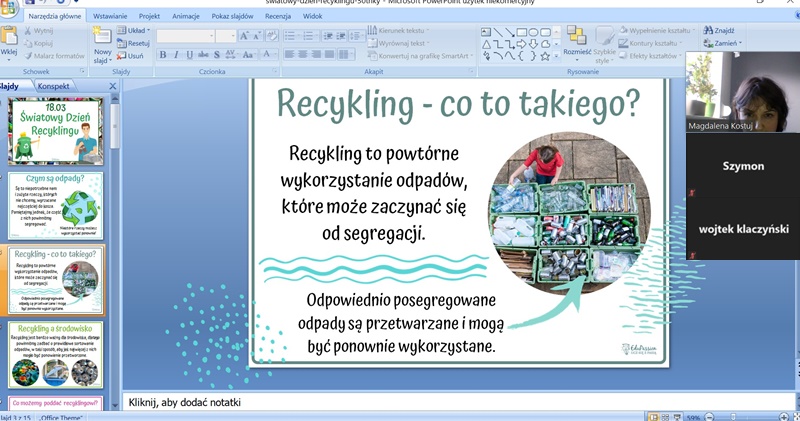This screenshot has height=421, width=800.
Task: Open the font size combo box
Action: coord(226,36)
